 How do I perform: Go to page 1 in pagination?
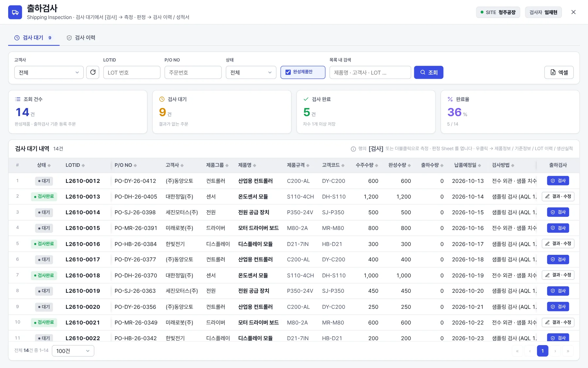pyautogui.click(x=543, y=351)
